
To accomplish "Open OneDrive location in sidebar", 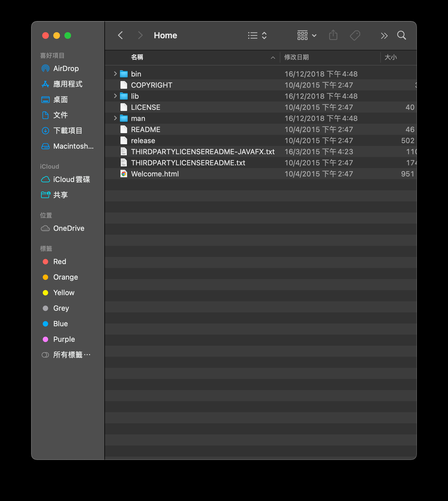I will (69, 228).
